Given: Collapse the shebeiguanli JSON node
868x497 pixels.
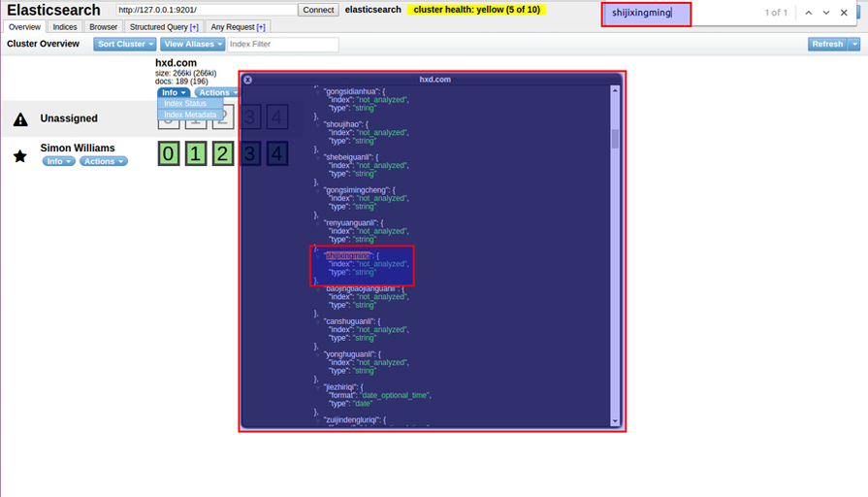Looking at the screenshot, I should point(318,158).
